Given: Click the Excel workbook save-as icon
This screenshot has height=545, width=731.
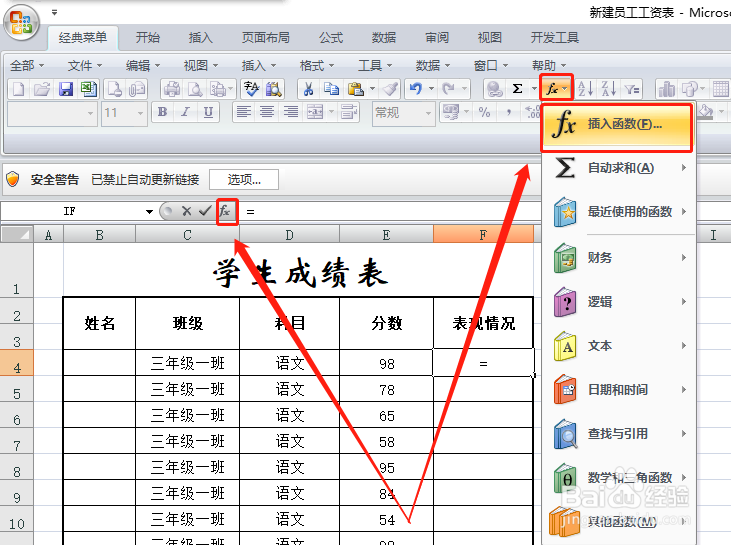Looking at the screenshot, I should click(x=89, y=89).
